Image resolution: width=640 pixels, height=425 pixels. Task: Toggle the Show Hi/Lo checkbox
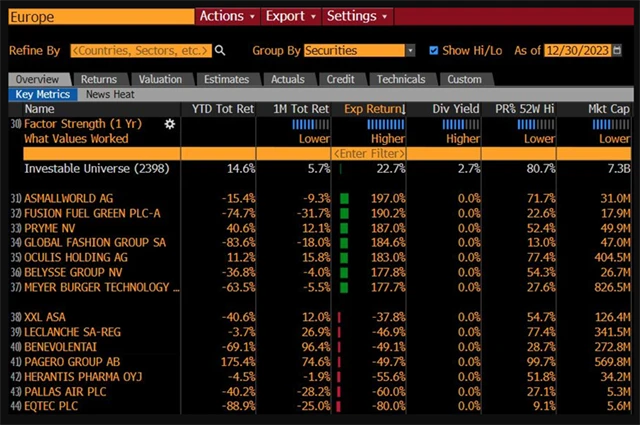point(433,50)
